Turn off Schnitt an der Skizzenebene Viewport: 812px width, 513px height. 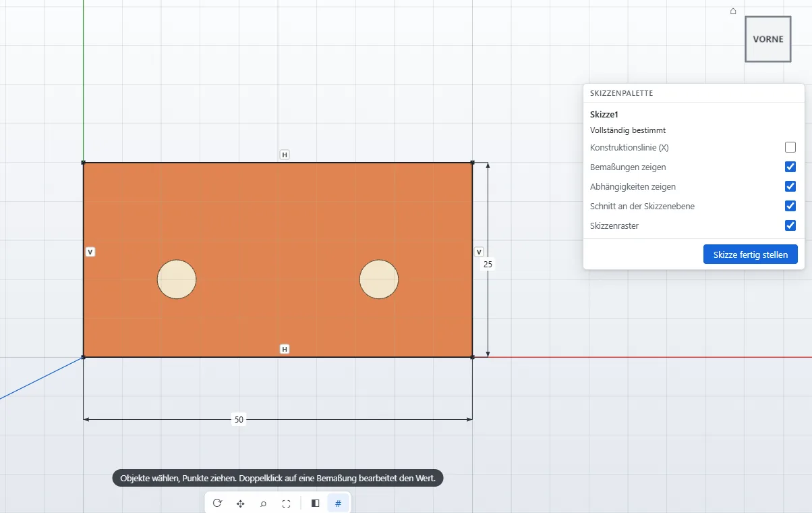click(x=790, y=206)
